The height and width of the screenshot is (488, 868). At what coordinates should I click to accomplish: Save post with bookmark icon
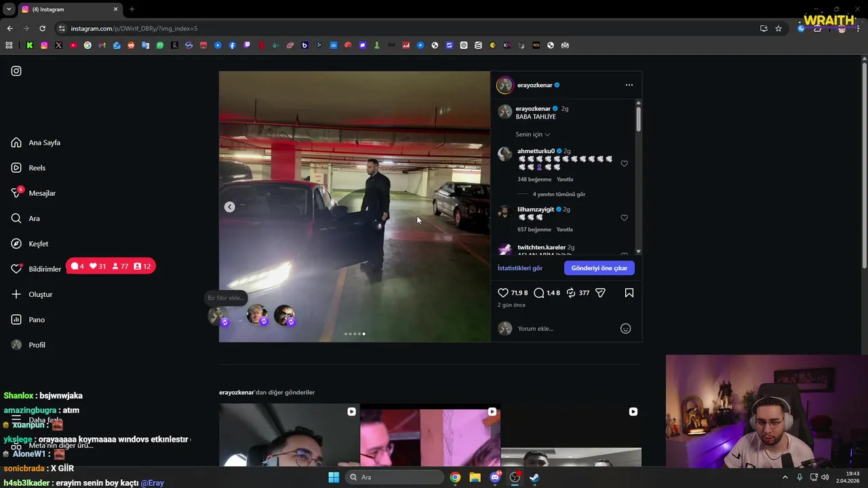point(629,293)
